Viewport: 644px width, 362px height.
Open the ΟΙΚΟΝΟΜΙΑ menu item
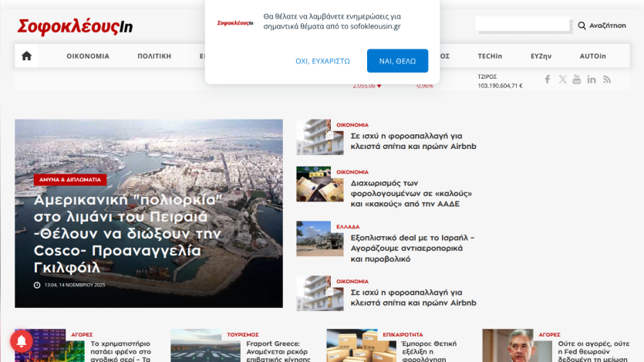click(x=88, y=56)
